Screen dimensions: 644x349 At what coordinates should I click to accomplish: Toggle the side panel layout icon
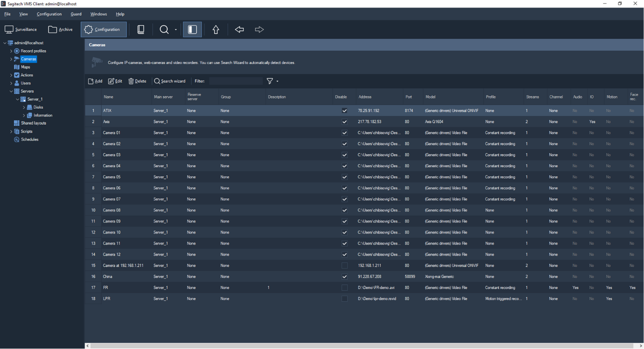192,29
